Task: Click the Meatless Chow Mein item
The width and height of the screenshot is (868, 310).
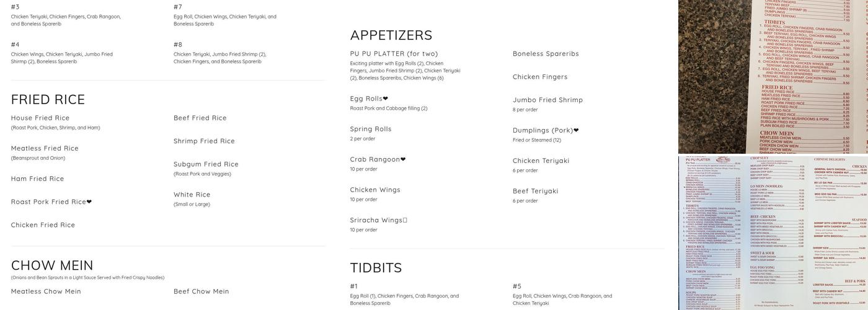Action: [46, 291]
